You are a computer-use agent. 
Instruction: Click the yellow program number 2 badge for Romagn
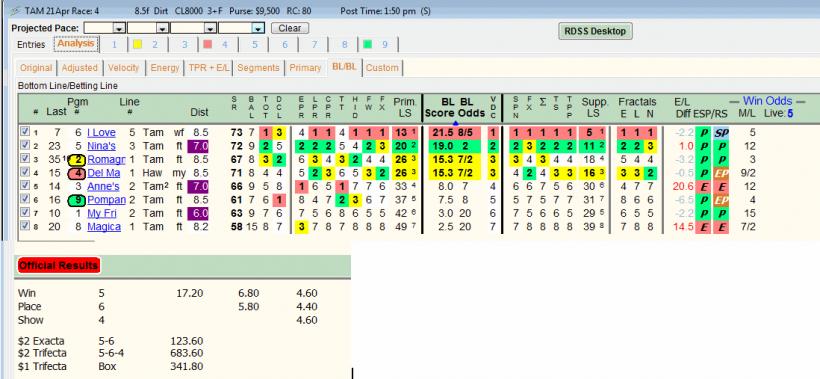coord(76,159)
